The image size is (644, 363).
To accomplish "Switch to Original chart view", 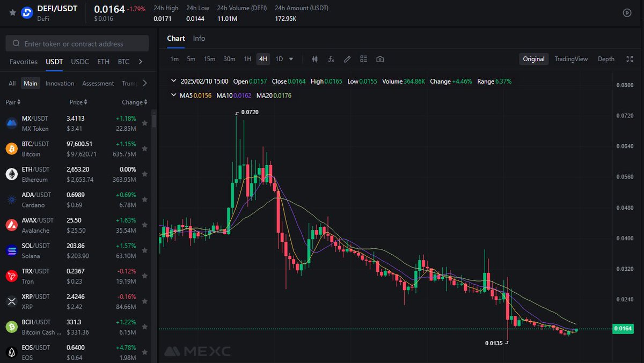I will [x=533, y=59].
